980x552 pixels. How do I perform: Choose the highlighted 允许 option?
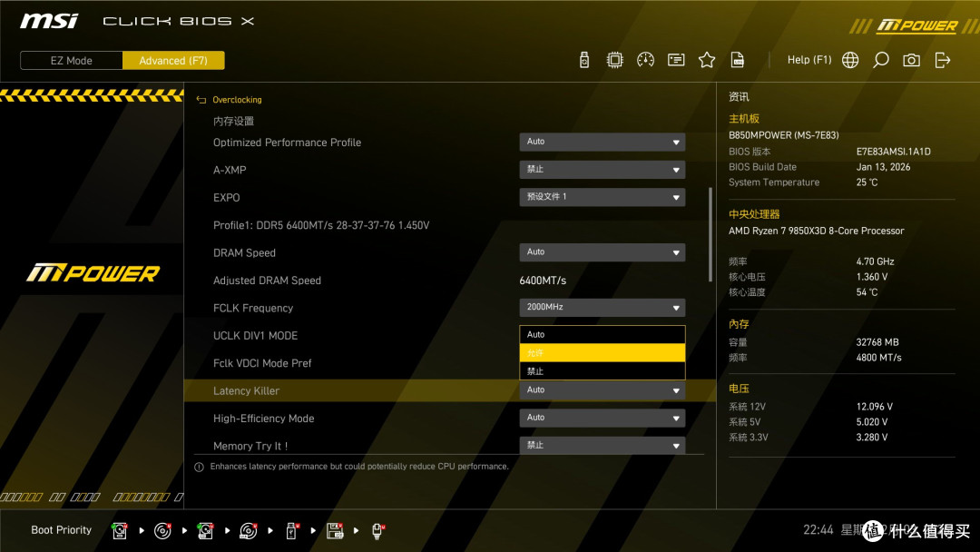(x=602, y=353)
